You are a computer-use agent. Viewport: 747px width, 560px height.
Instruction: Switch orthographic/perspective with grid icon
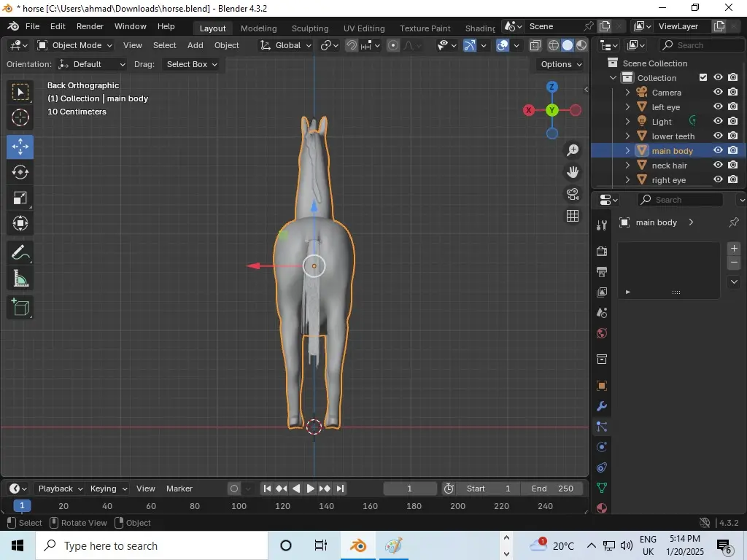click(x=573, y=216)
